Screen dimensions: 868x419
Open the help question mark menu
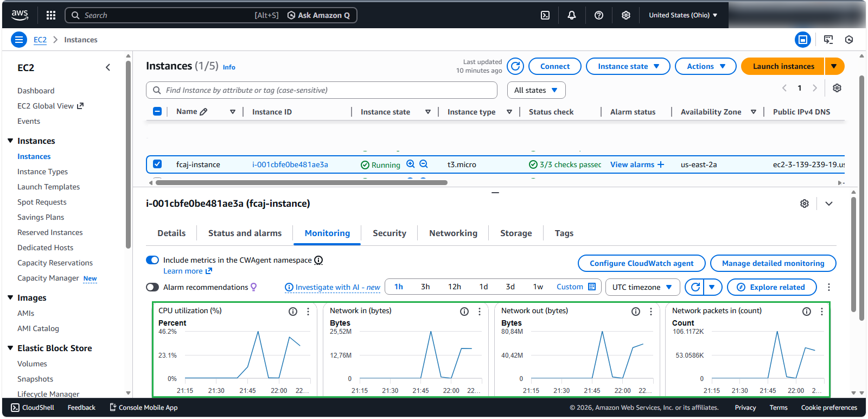(x=599, y=15)
